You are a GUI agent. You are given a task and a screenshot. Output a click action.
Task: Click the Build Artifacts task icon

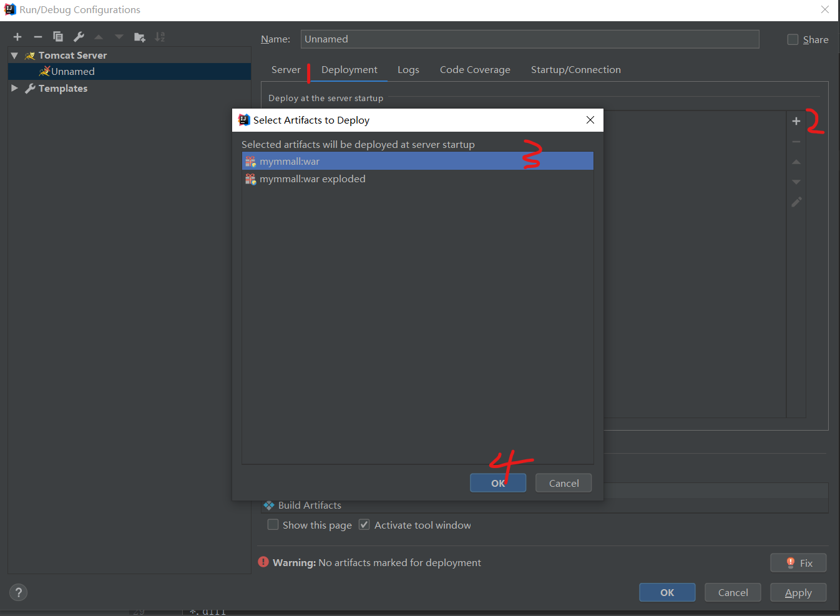pos(269,506)
